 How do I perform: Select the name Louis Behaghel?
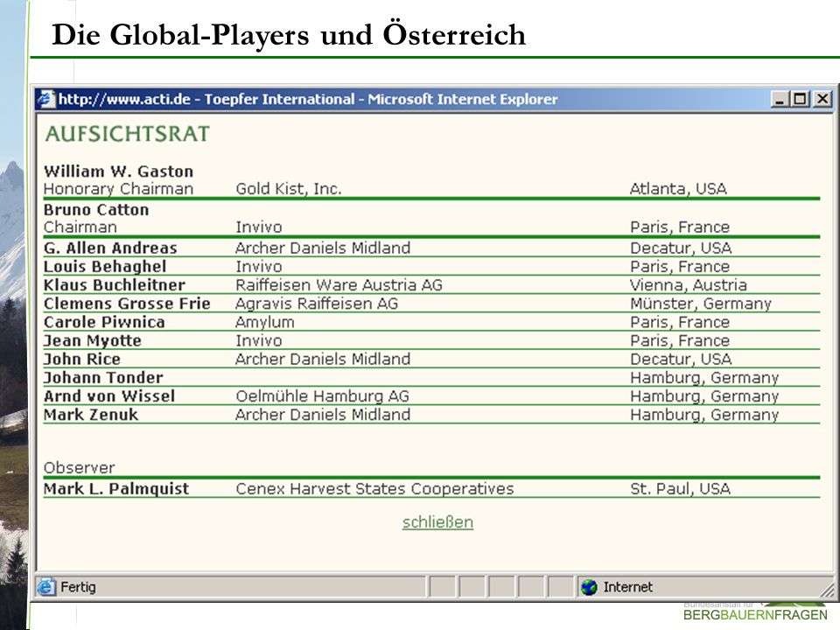pyautogui.click(x=105, y=266)
